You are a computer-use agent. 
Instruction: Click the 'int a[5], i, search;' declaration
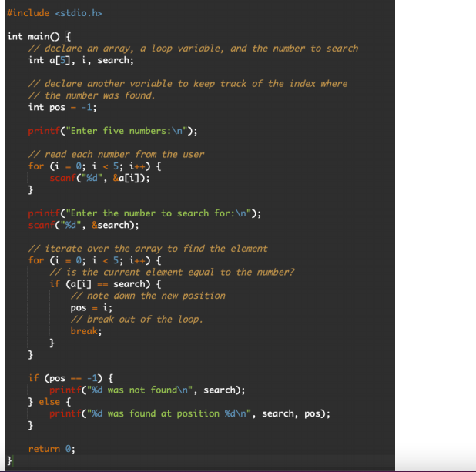(x=81, y=60)
